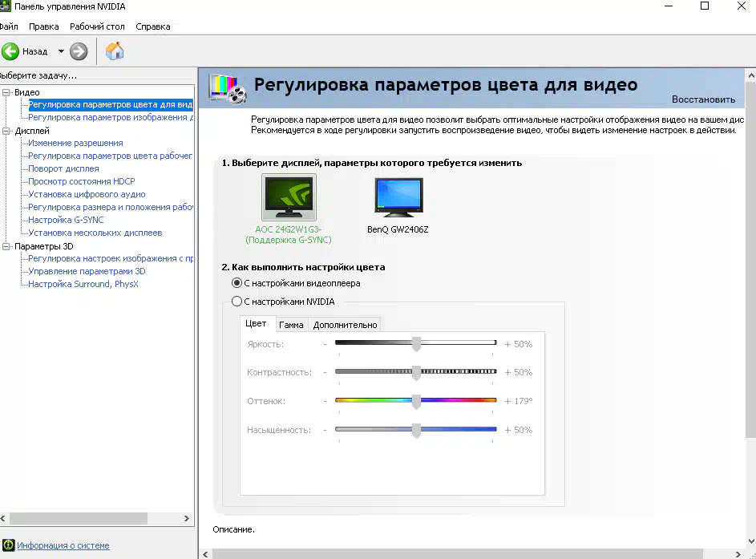Click the video color header icon
This screenshot has width=756, height=559.
228,89
